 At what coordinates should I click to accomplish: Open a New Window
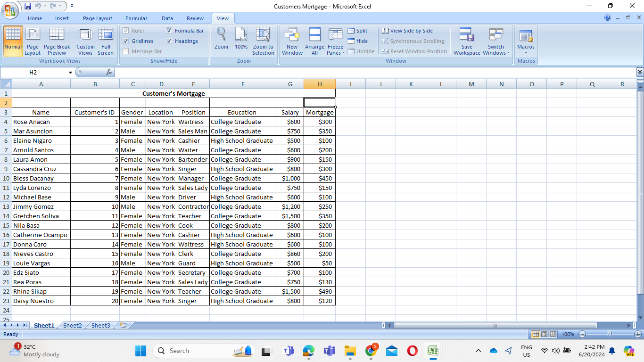point(292,41)
